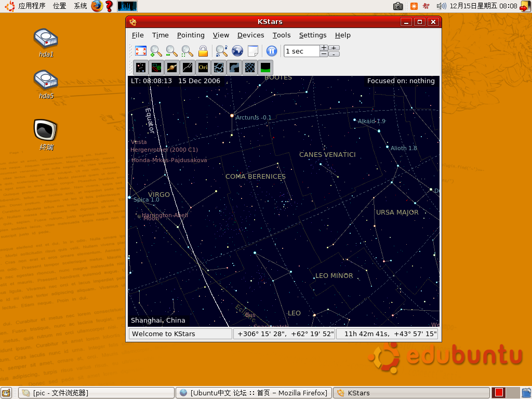Open the View menu
This screenshot has width=532, height=399.
[x=221, y=35]
